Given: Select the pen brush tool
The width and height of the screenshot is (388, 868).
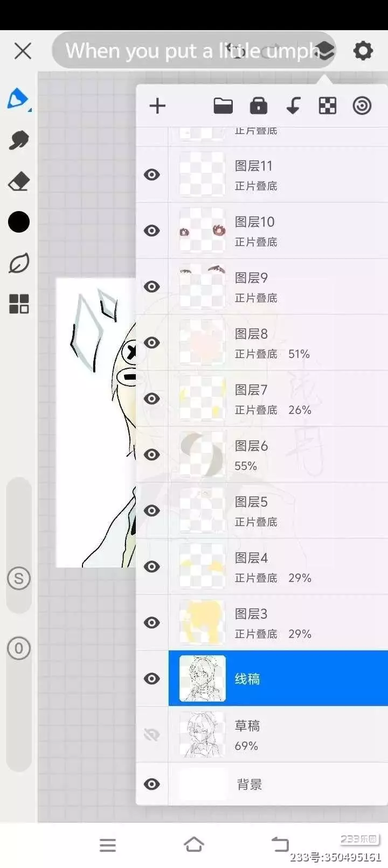Looking at the screenshot, I should tap(18, 99).
